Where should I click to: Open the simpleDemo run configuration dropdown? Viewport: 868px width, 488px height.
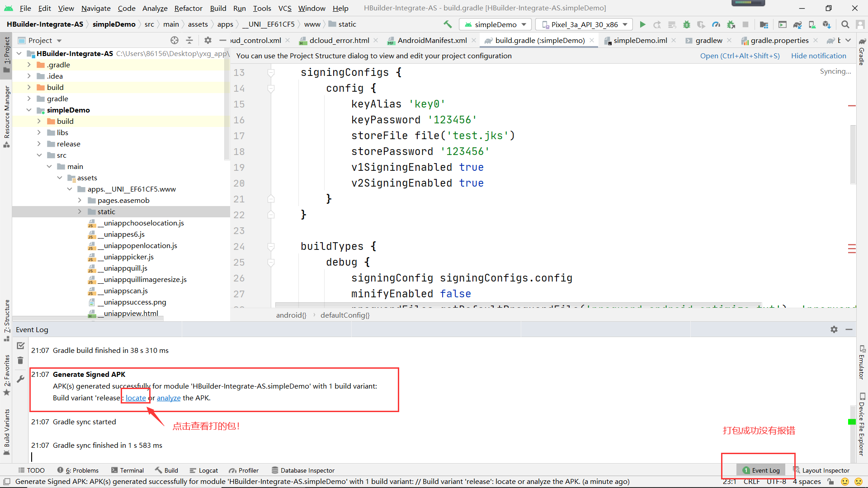point(495,24)
